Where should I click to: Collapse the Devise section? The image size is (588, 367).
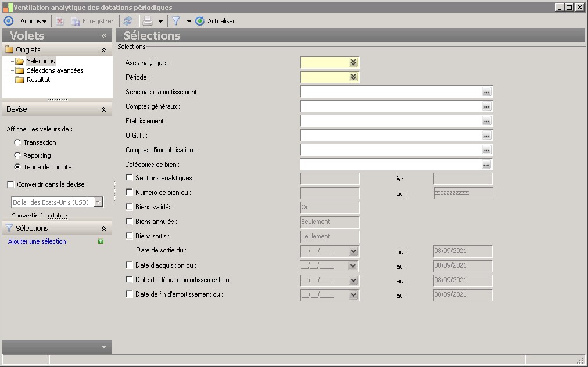[103, 109]
